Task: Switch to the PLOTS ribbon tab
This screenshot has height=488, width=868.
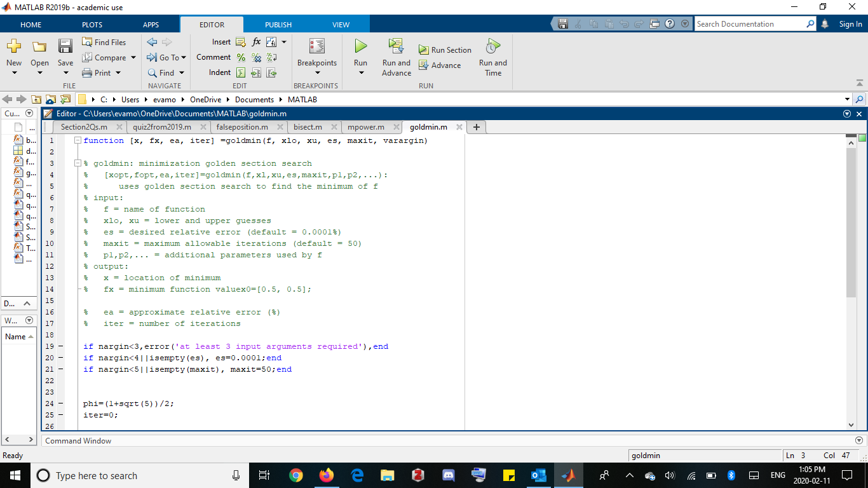Action: [x=92, y=25]
